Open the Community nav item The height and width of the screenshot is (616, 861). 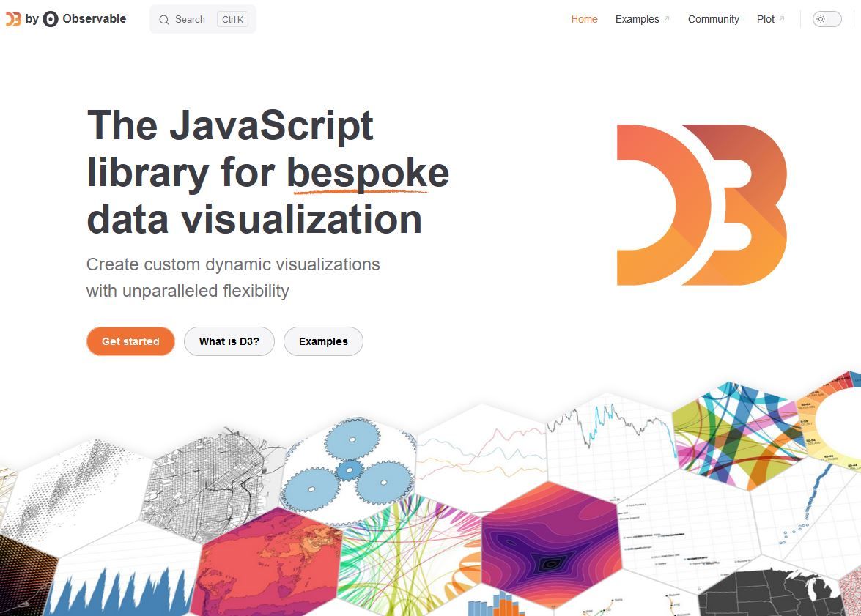713,19
